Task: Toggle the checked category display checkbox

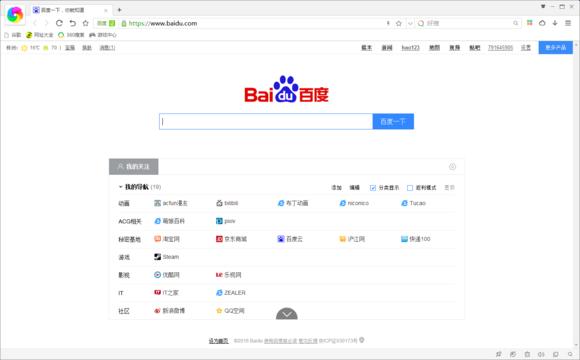Action: tap(373, 188)
